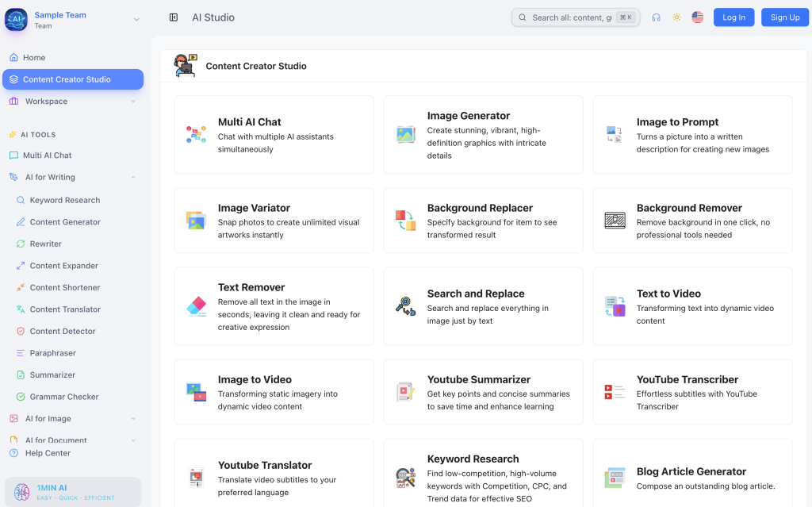Click the sidebar collapse icon

[174, 17]
